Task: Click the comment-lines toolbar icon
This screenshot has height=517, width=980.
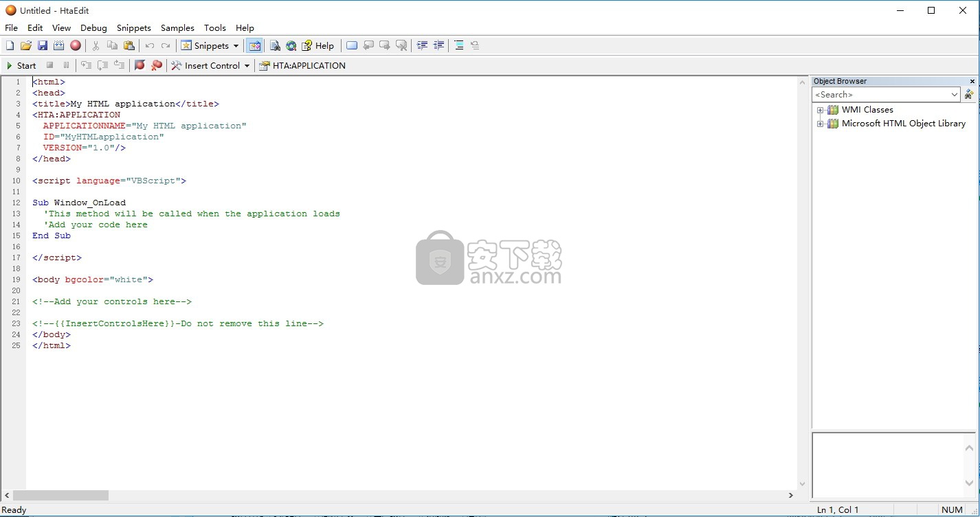Action: (459, 46)
